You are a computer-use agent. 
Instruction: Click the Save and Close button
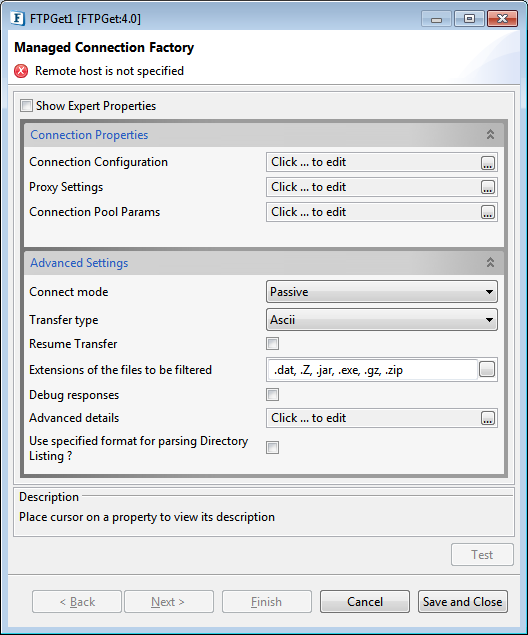click(x=462, y=602)
